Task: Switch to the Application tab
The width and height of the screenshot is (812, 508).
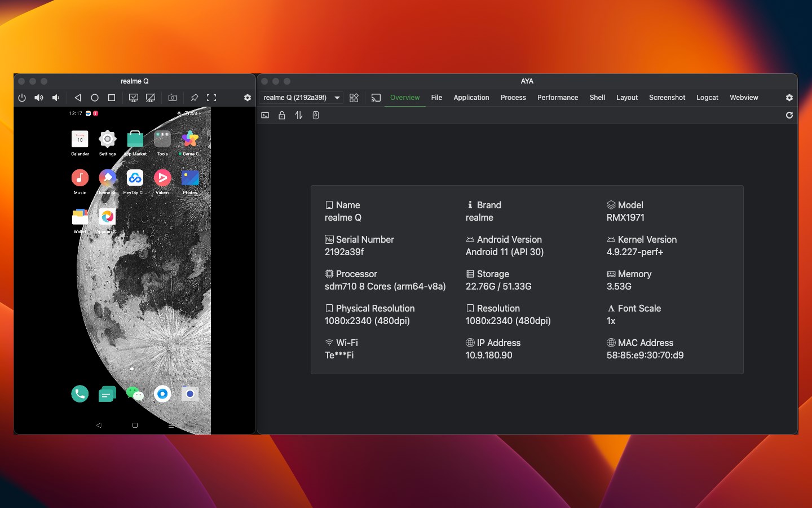Action: (x=471, y=98)
